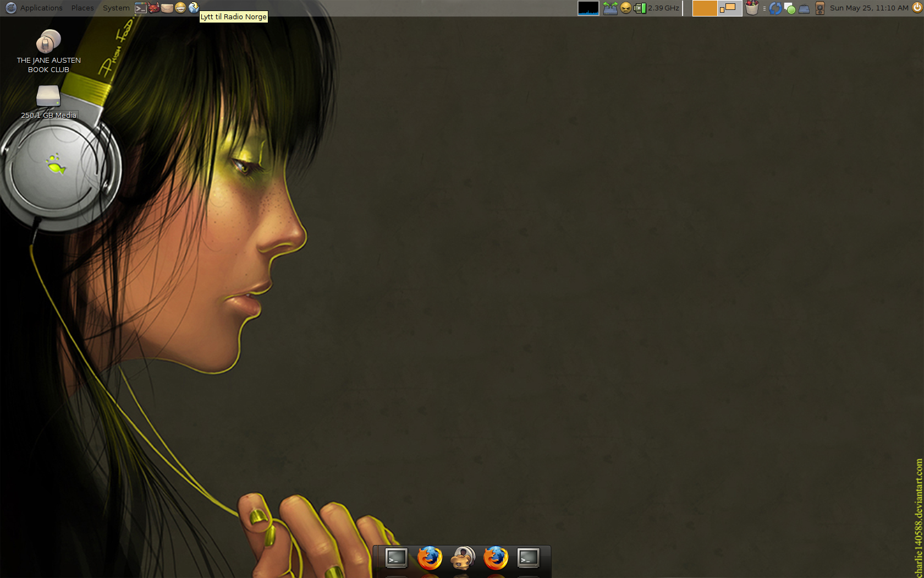Open the red fox launcher in the panel
Screen dimensions: 924x578
[x=154, y=8]
